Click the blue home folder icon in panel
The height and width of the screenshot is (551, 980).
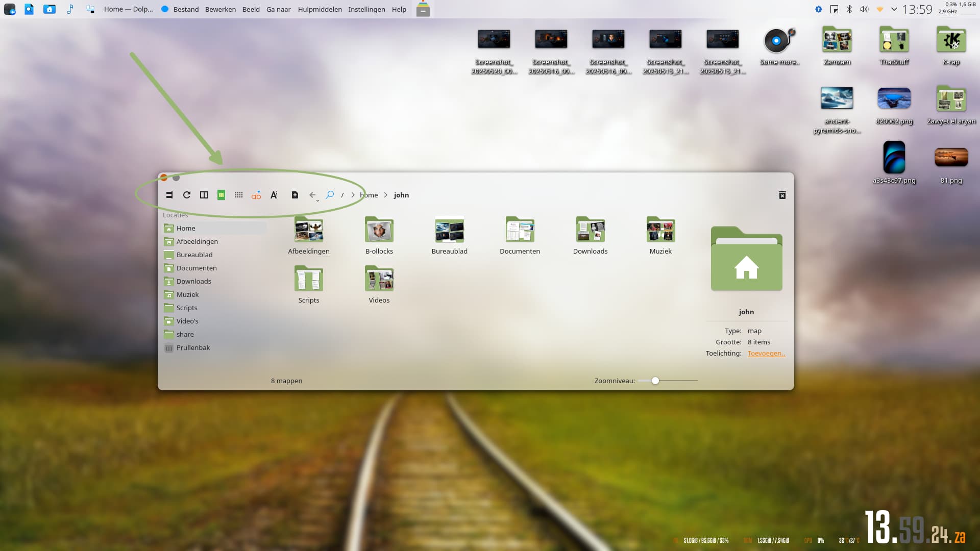pos(50,9)
